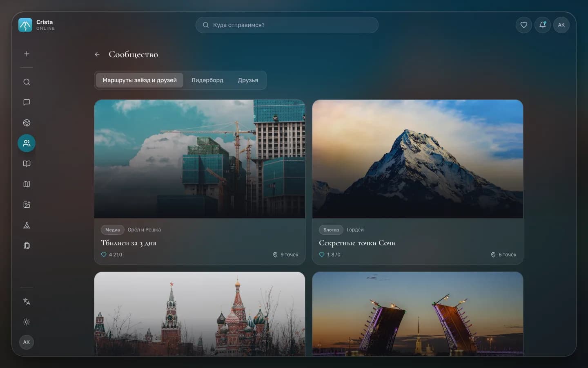The image size is (588, 368).
Task: Switch to the Лидерборд tab
Action: point(207,80)
